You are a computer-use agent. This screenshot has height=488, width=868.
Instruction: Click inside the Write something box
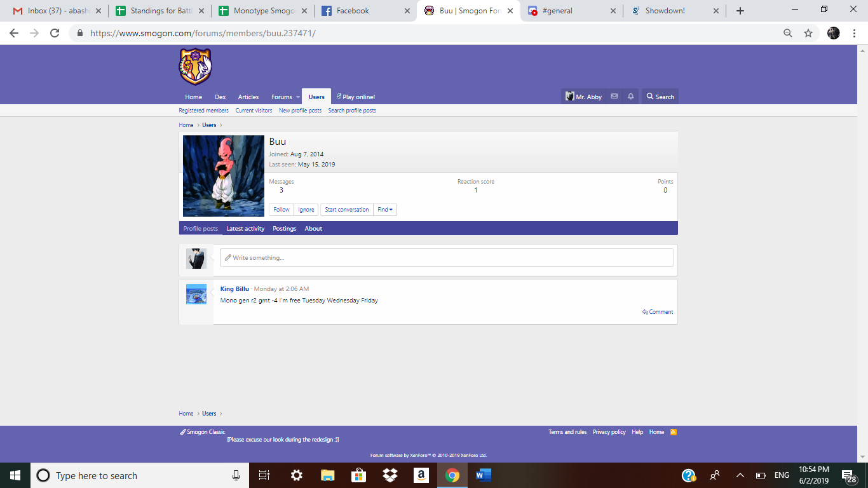click(447, 258)
